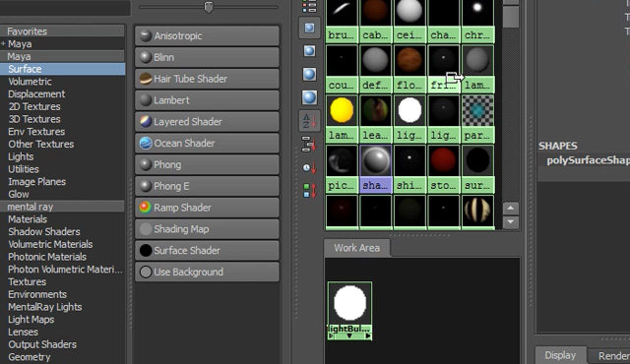Expand the Maya favorites entry

pyautogui.click(x=3, y=43)
